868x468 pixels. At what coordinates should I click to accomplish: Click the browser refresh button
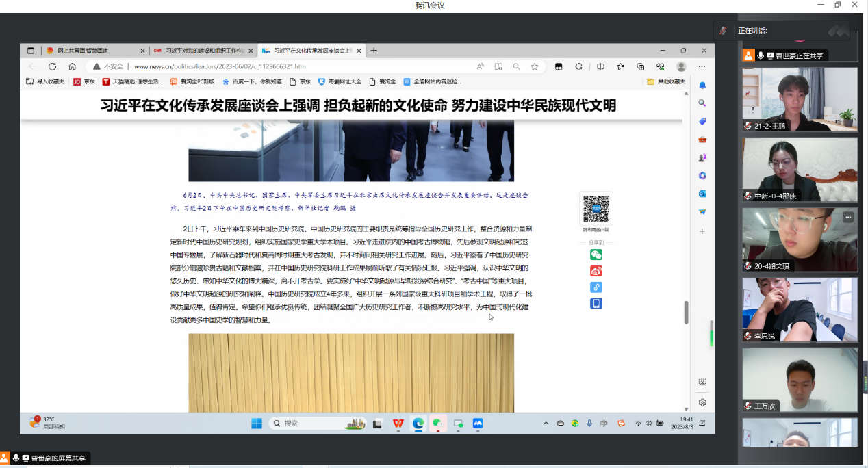click(52, 66)
